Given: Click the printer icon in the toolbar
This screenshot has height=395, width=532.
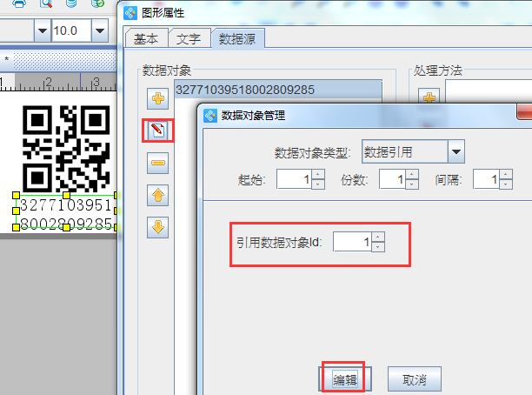Looking at the screenshot, I should click(19, 4).
